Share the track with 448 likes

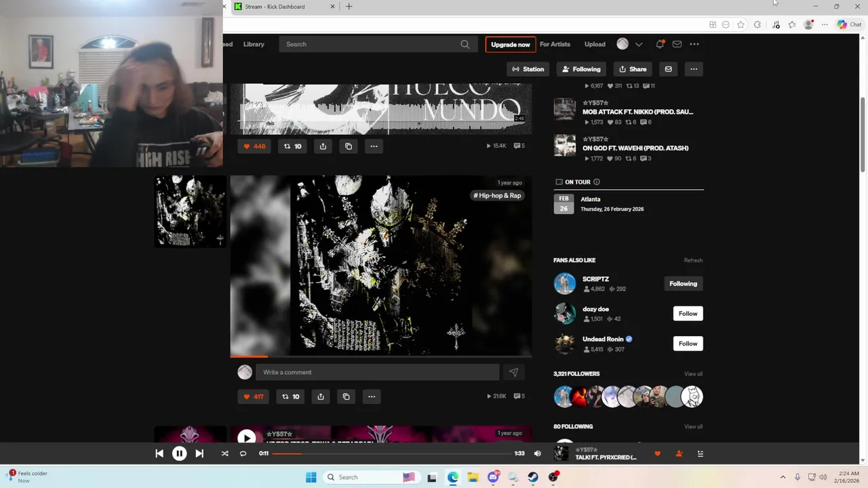[323, 146]
